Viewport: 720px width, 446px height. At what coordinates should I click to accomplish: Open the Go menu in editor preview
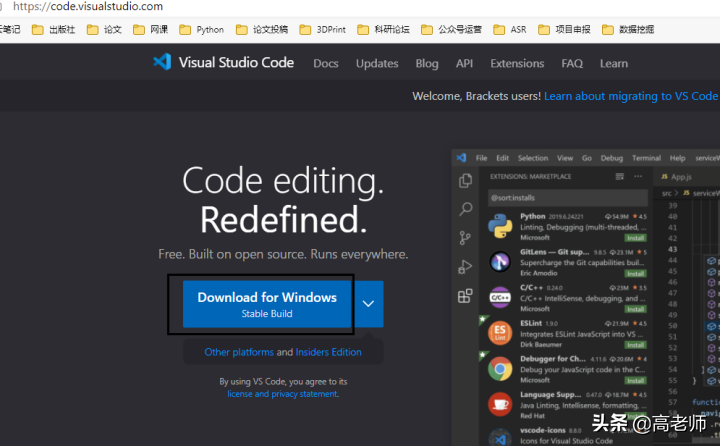point(586,158)
